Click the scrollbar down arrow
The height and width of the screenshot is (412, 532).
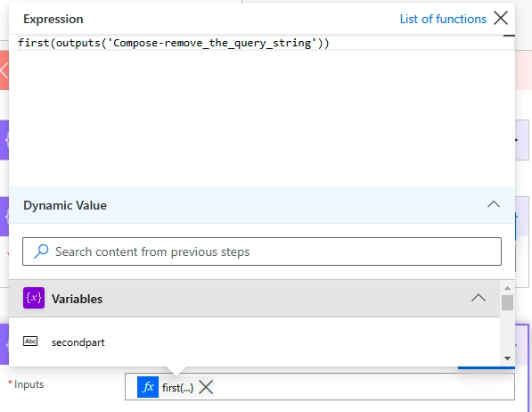(x=507, y=358)
